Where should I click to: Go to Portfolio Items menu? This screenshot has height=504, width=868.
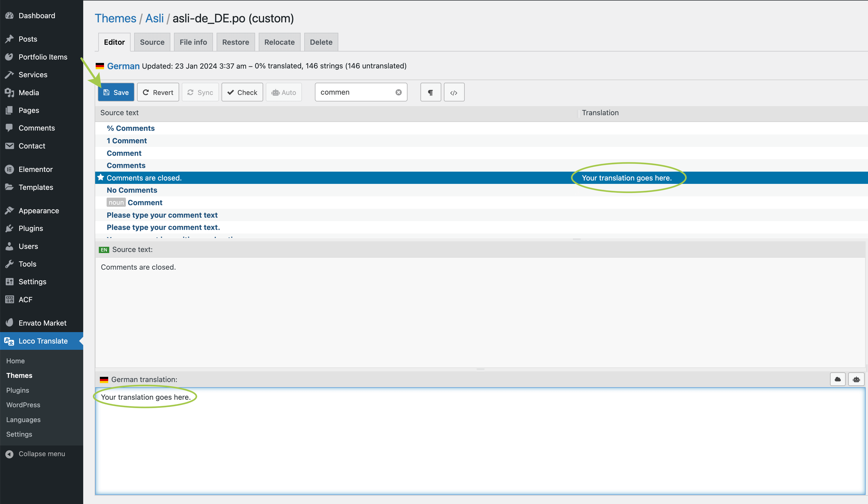[43, 57]
